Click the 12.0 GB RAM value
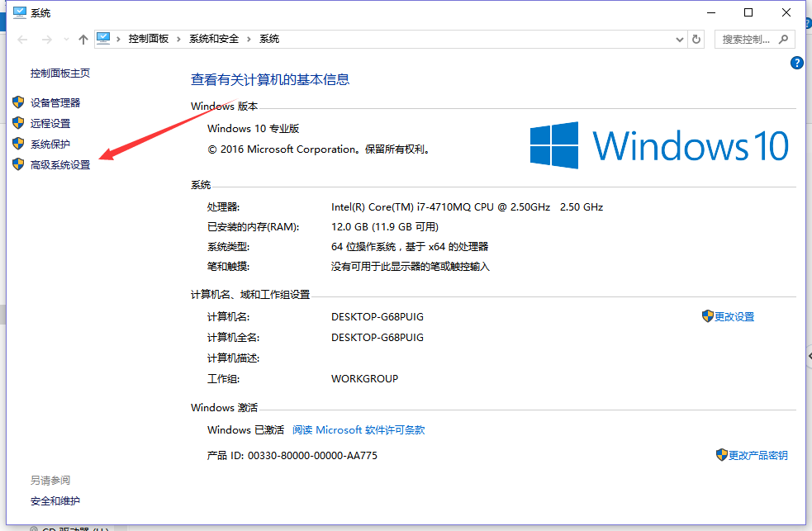Screen dimensions: 812x531 385,226
